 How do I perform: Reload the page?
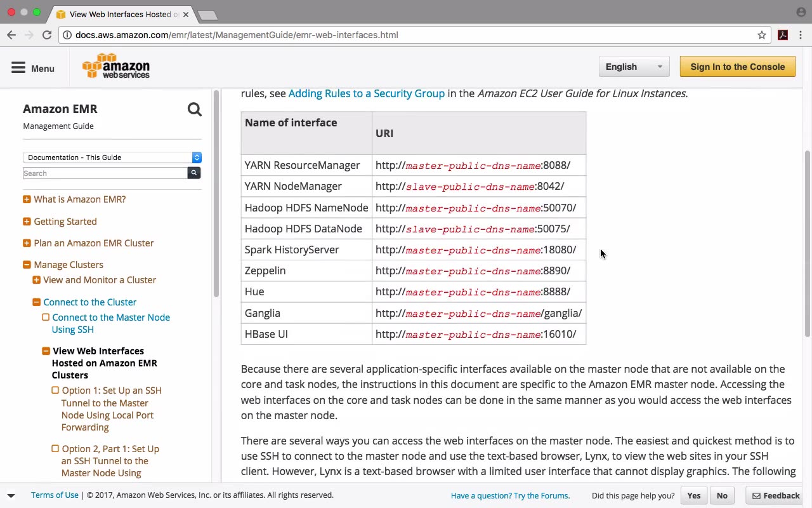pyautogui.click(x=47, y=35)
